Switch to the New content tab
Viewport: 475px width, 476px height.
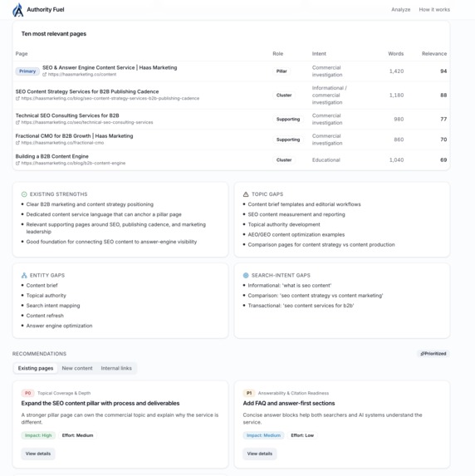(x=77, y=368)
